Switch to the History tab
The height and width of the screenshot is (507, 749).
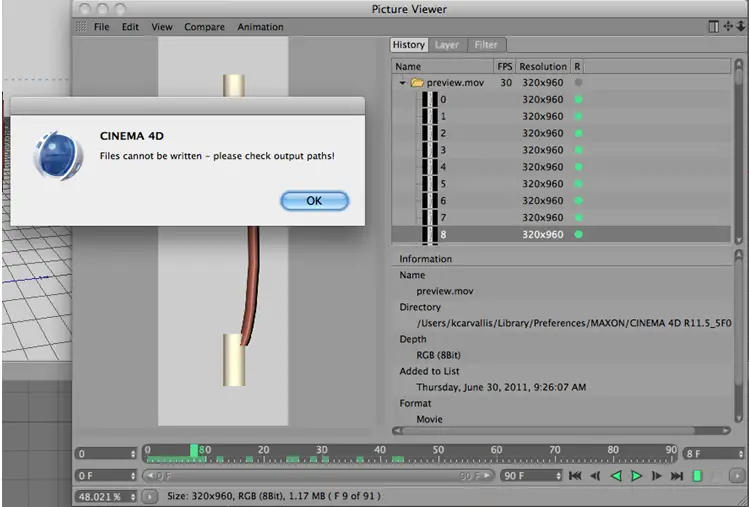click(x=408, y=44)
